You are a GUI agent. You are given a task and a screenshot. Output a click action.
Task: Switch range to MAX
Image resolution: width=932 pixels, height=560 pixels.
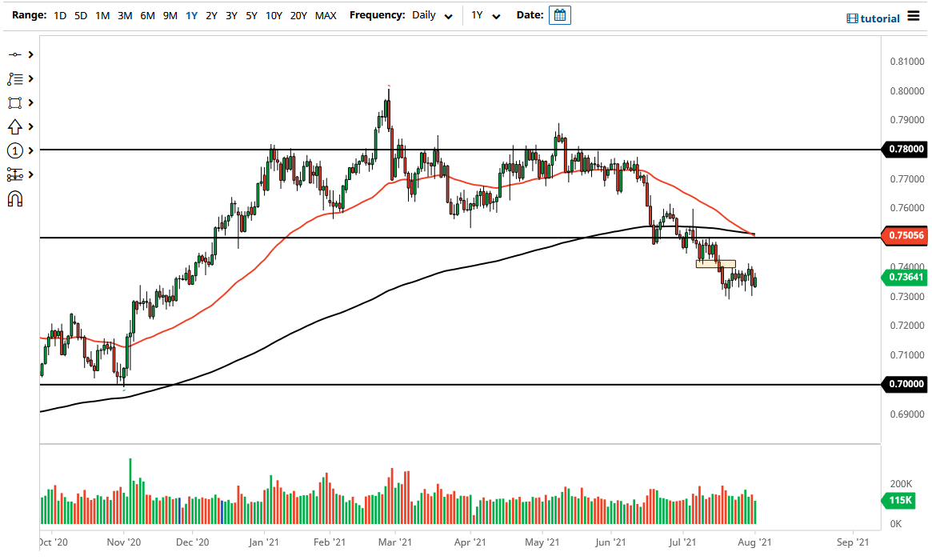326,14
